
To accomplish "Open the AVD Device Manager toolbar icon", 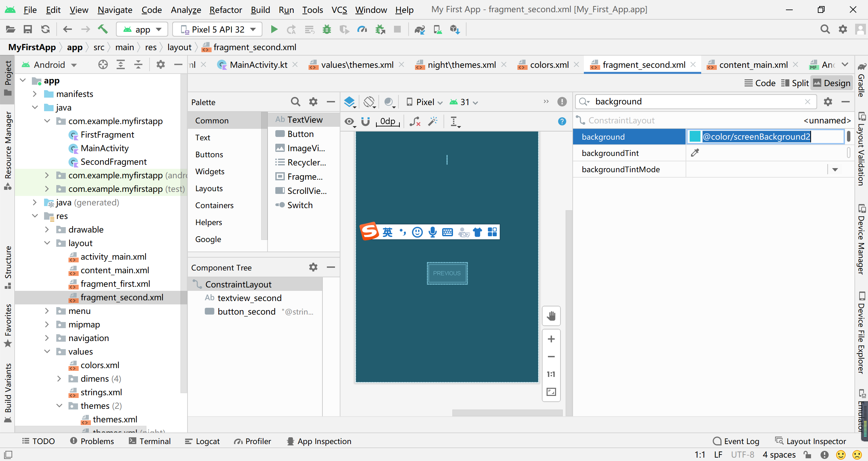I will pos(437,29).
